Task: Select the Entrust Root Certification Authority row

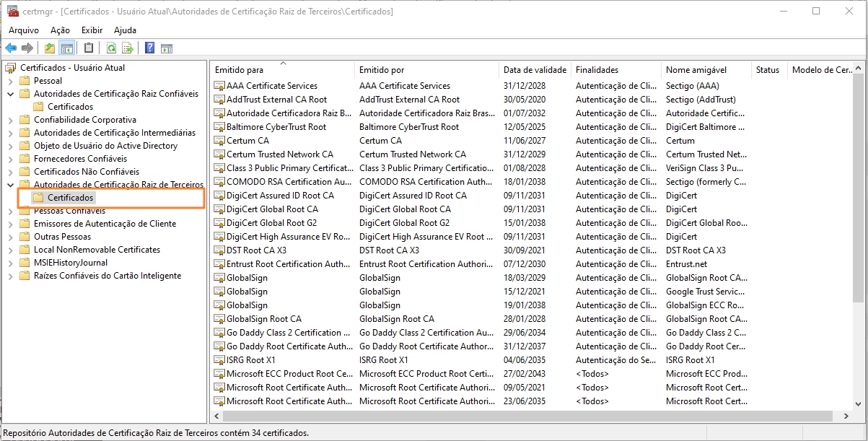Action: click(x=531, y=264)
